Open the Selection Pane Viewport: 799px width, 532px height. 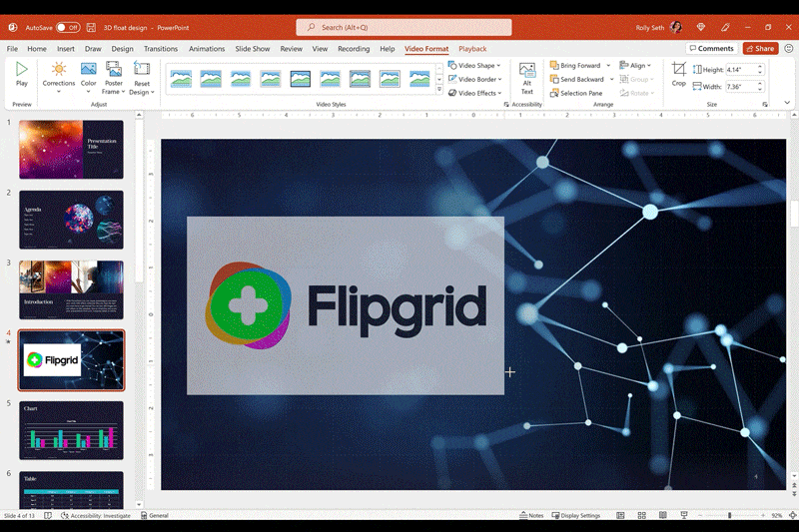[576, 93]
